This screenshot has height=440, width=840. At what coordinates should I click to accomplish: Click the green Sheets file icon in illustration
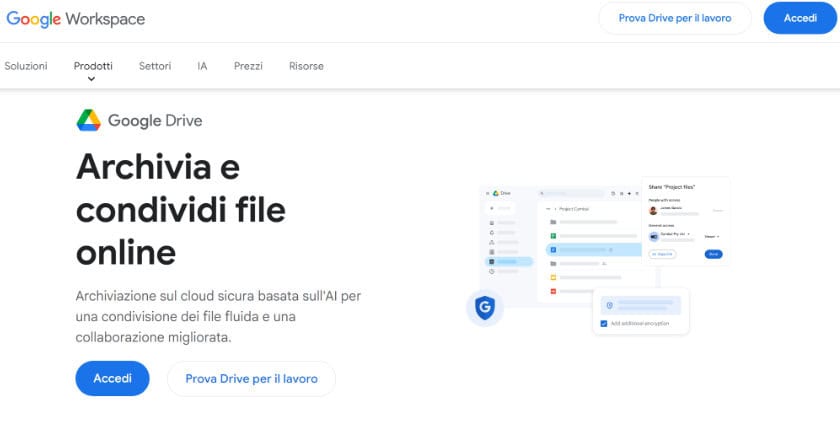pos(553,236)
